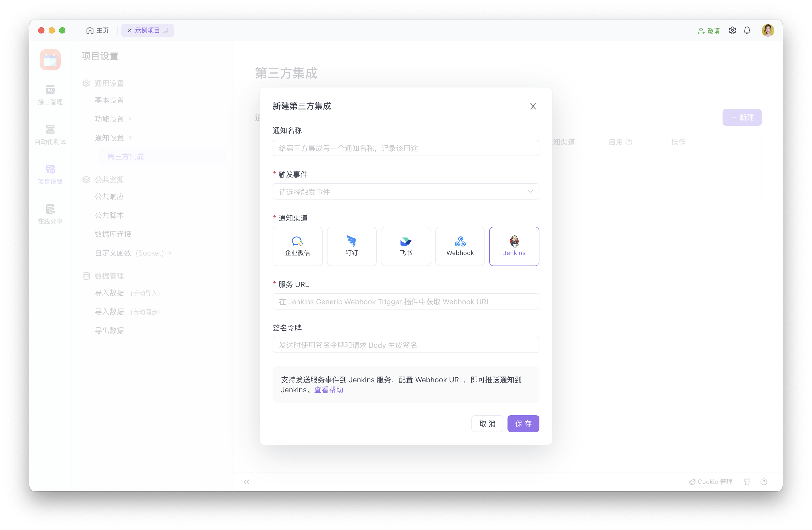This screenshot has height=530, width=812.
Task: Click the 签名令牌 input box
Action: [405, 345]
